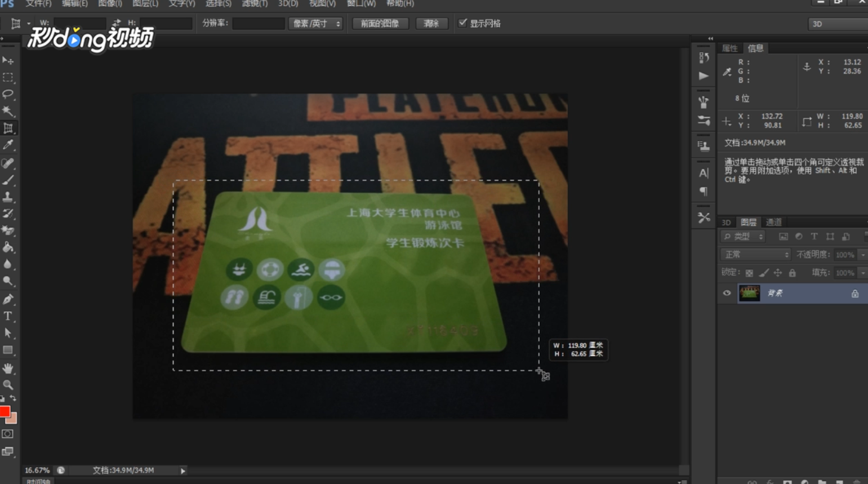This screenshot has height=484, width=868.
Task: Select the Clone Stamp tool
Action: (x=8, y=197)
